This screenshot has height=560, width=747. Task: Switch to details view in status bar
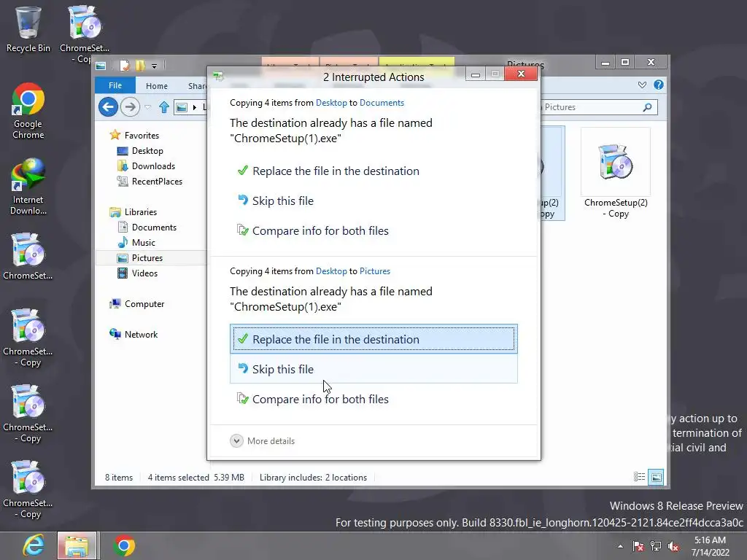click(639, 477)
